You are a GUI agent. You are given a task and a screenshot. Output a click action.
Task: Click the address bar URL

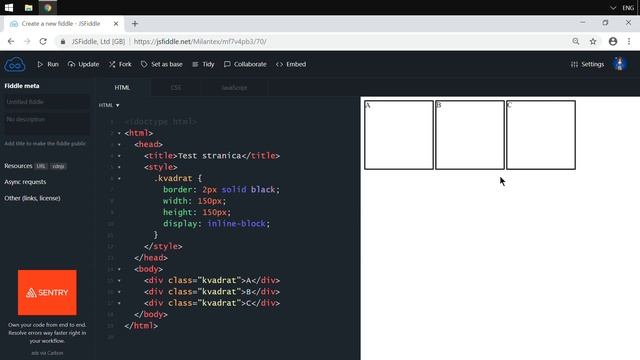200,41
